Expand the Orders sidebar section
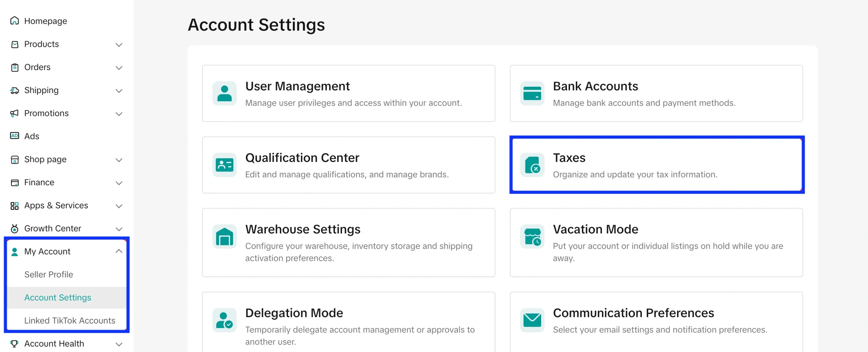This screenshot has width=868, height=352. 119,68
